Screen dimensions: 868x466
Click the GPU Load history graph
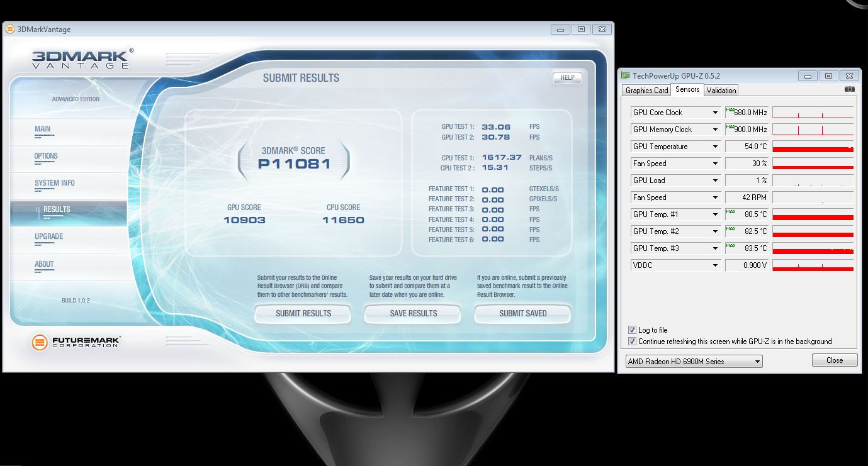(813, 180)
